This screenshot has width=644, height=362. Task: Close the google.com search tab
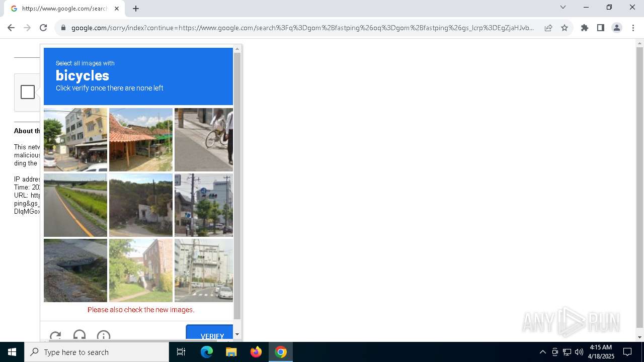[117, 9]
